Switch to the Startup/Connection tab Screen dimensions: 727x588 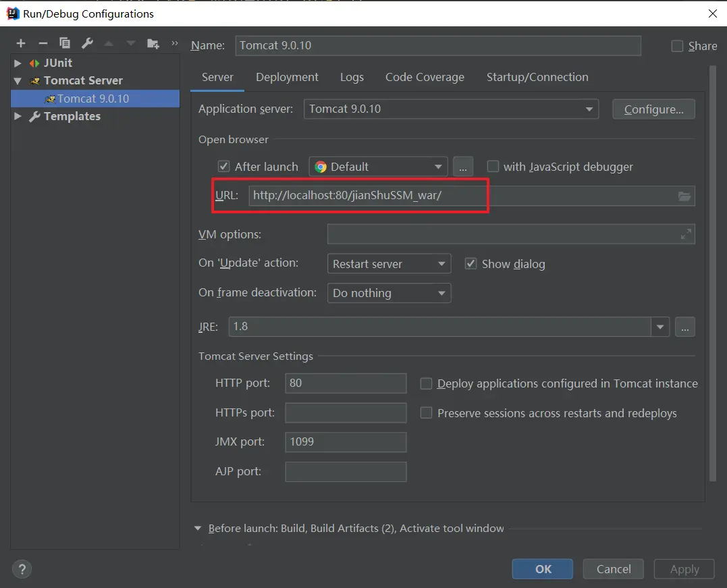537,77
